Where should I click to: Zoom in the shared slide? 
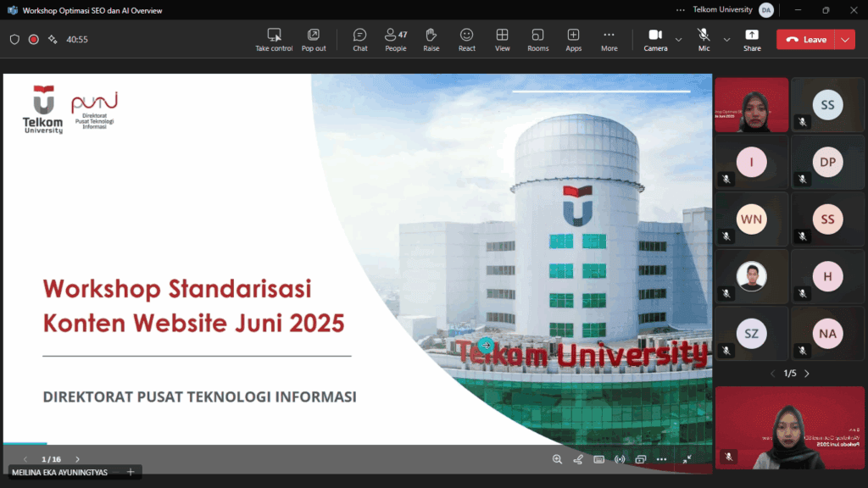pos(558,459)
